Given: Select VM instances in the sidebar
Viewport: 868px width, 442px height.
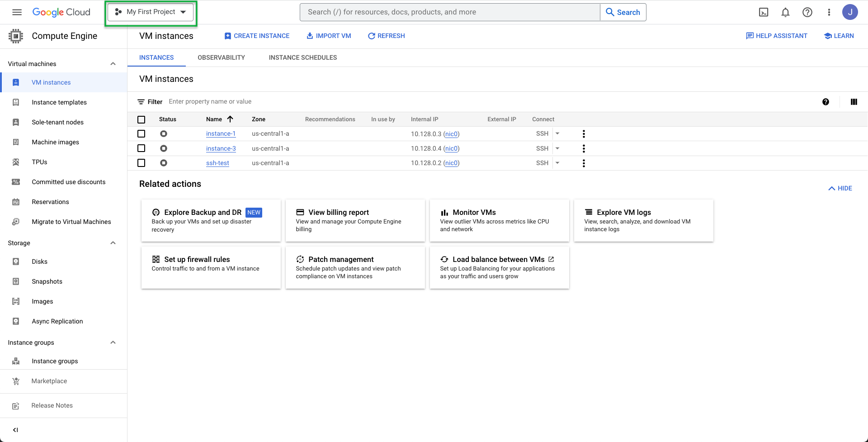Looking at the screenshot, I should click(64, 82).
